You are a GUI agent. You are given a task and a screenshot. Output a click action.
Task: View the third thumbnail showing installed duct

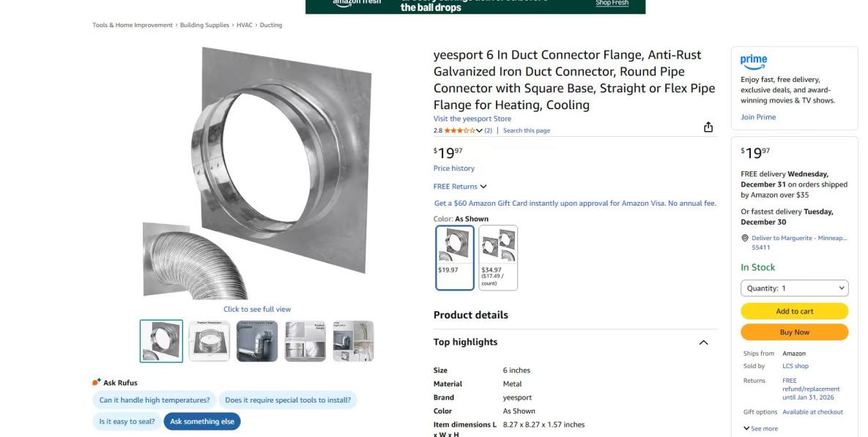(257, 341)
